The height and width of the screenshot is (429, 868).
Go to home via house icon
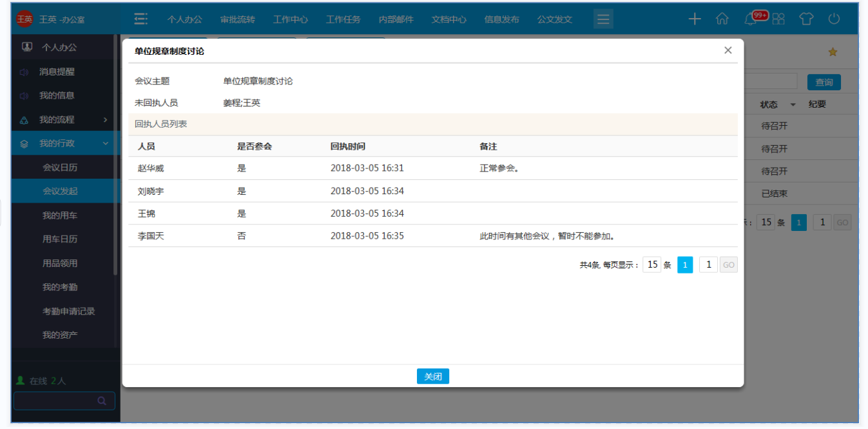point(722,19)
